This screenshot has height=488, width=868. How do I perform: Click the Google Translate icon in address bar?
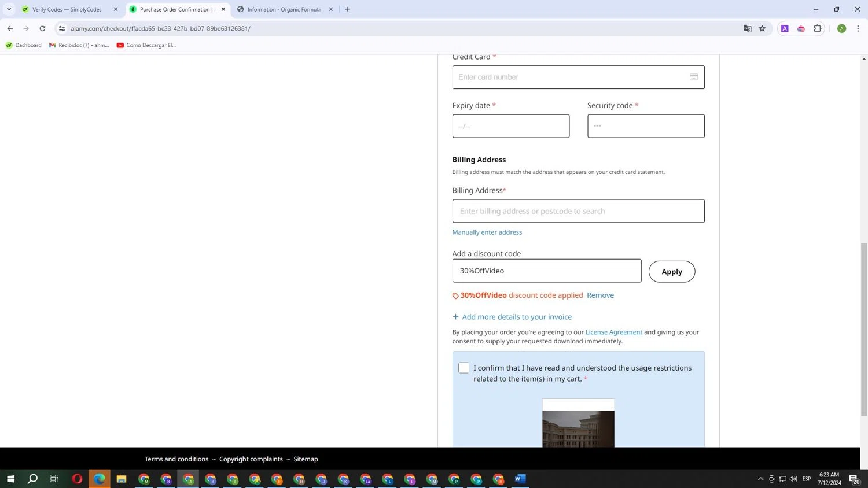[x=747, y=28]
